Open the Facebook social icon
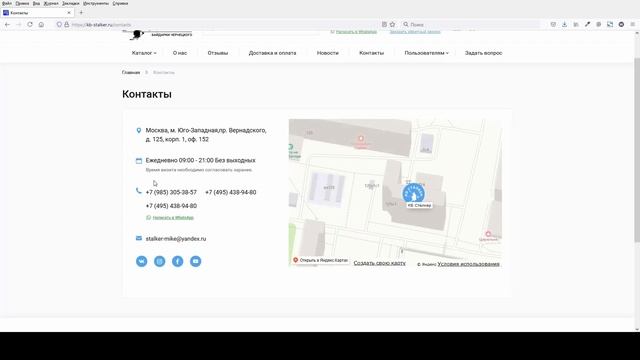 click(178, 261)
